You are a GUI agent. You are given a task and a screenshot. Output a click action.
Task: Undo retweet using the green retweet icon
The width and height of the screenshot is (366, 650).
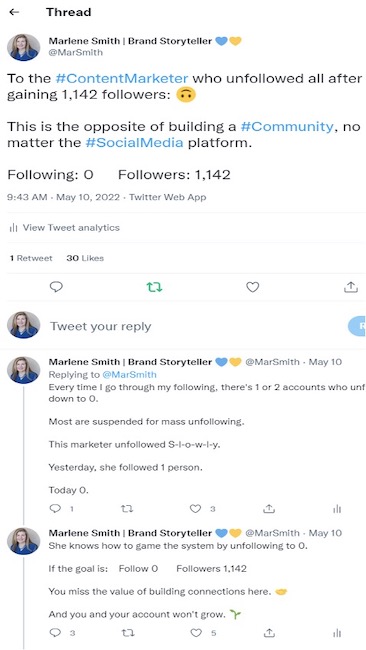155,287
